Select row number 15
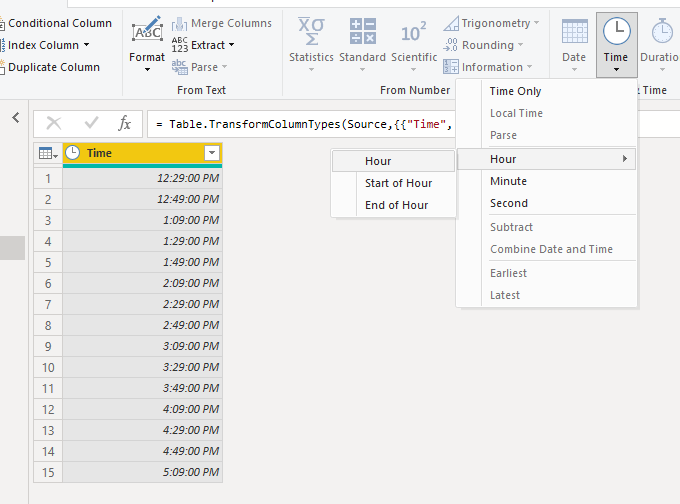 pyautogui.click(x=48, y=472)
